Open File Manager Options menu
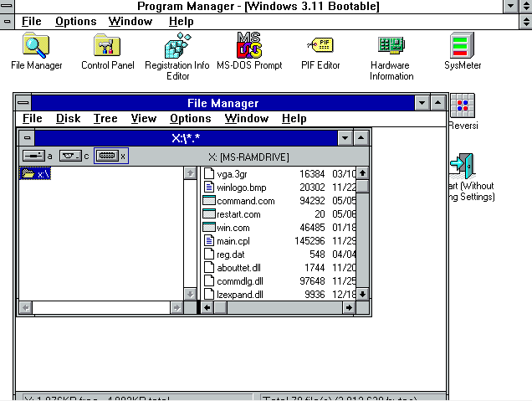The image size is (532, 401). coord(191,118)
